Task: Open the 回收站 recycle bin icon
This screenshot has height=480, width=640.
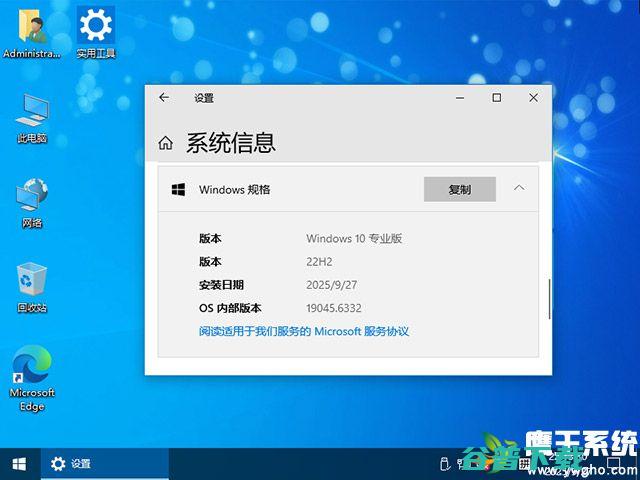Action: pyautogui.click(x=32, y=288)
